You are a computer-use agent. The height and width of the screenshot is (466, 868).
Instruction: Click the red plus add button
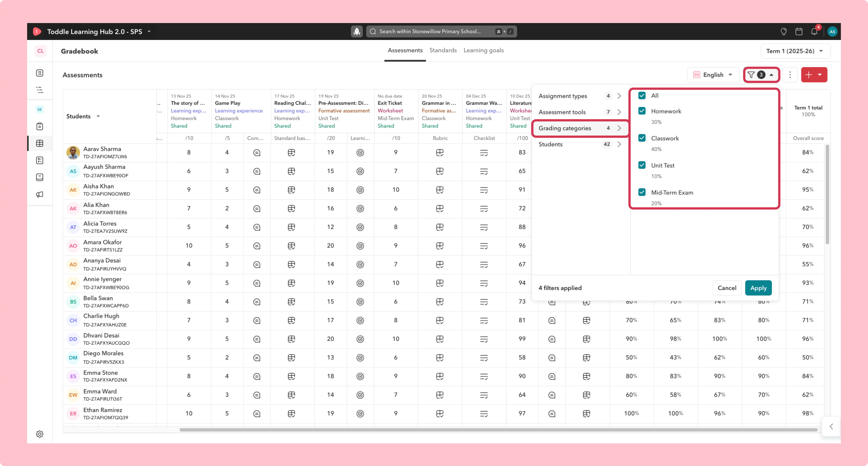point(809,75)
